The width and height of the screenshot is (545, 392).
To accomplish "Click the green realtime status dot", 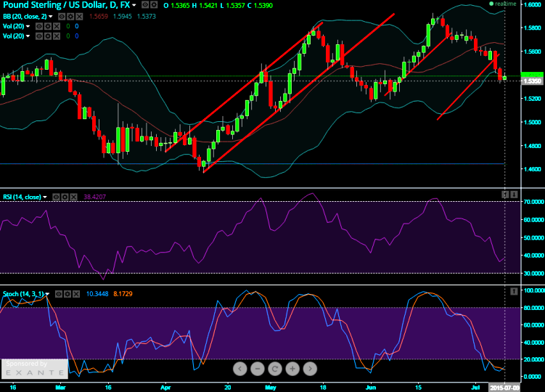I will pyautogui.click(x=491, y=4).
